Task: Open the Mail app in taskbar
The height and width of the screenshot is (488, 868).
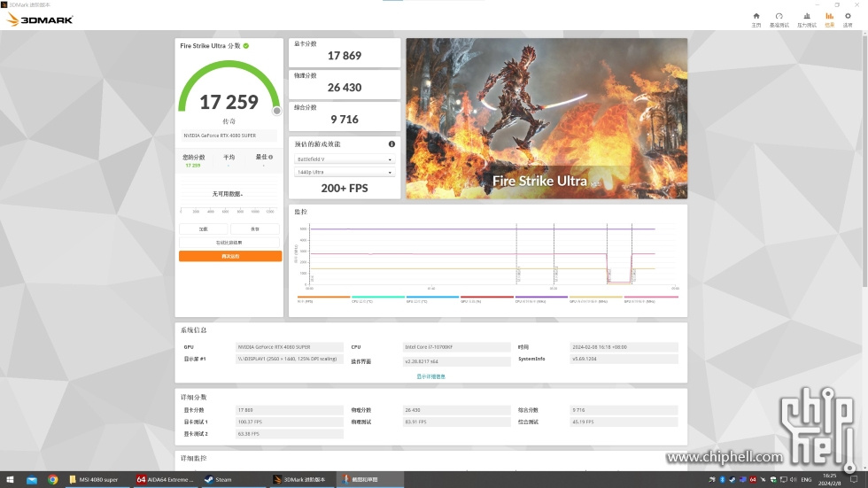Action: 32,480
